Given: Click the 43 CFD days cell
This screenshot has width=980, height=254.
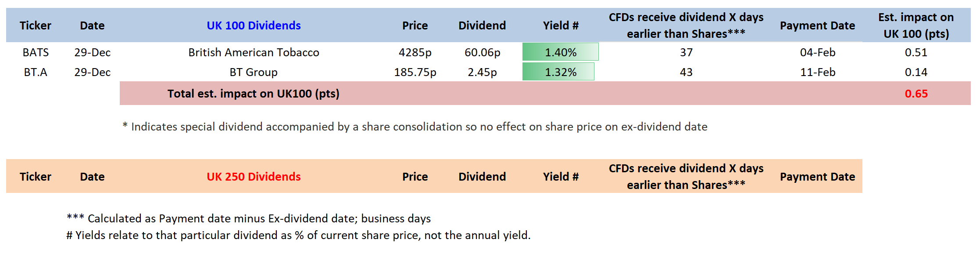Looking at the screenshot, I should [686, 72].
